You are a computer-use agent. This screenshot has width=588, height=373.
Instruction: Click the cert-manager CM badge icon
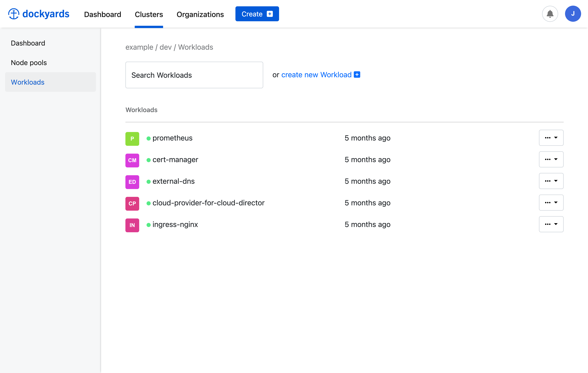point(132,160)
